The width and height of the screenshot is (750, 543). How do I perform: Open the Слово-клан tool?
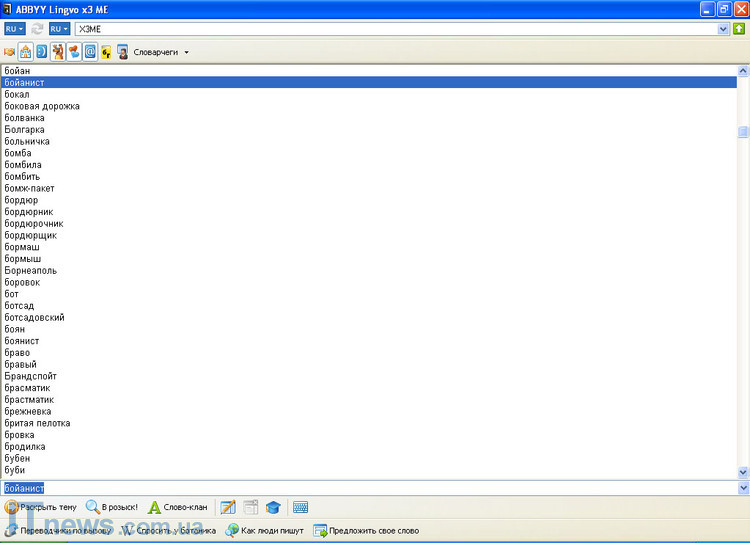pyautogui.click(x=178, y=507)
